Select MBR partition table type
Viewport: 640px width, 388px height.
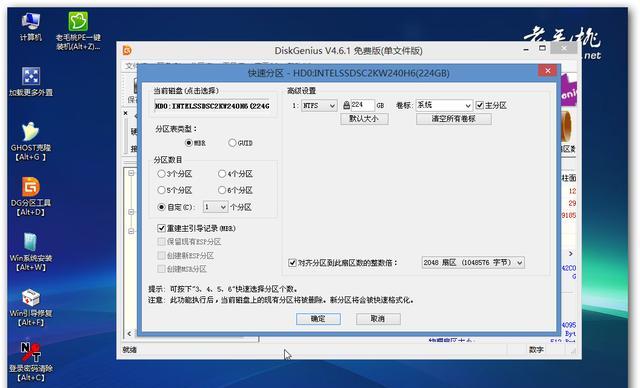tap(195, 143)
